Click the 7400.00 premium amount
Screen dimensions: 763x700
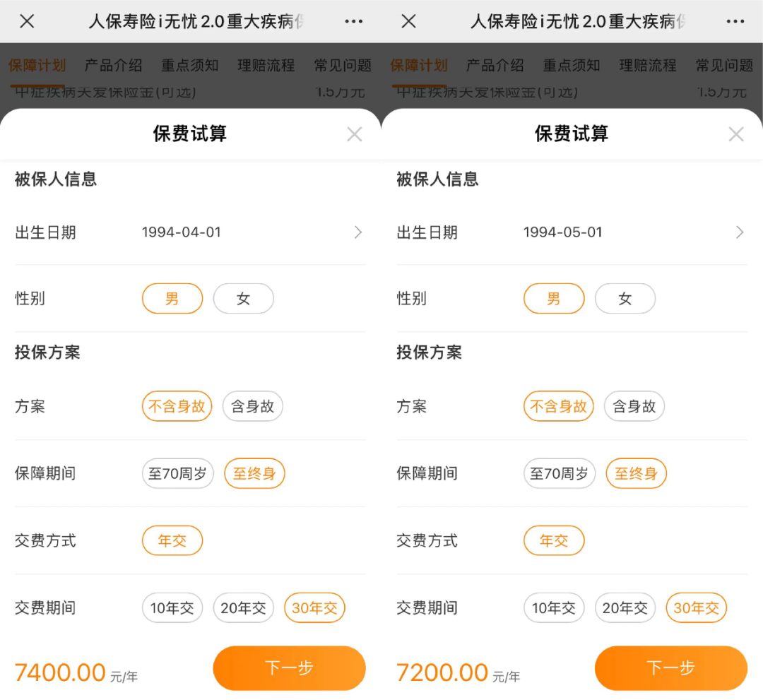click(60, 672)
